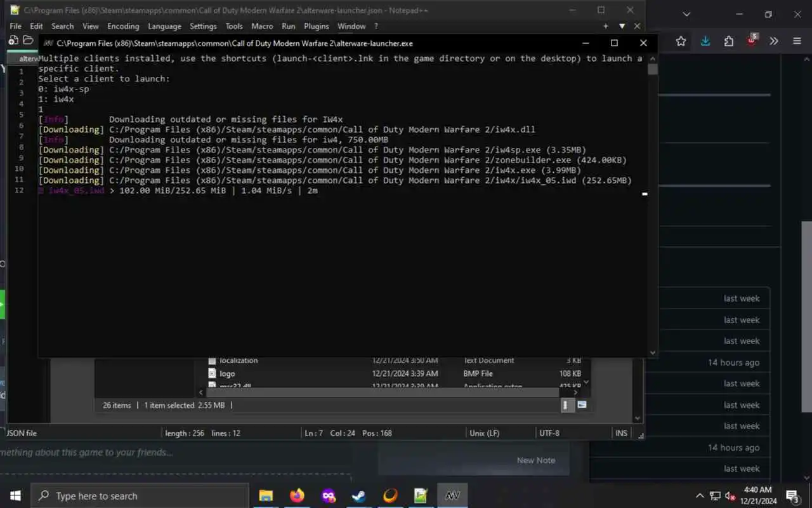This screenshot has width=812, height=508.
Task: Click Explorer horizontal scrollbar left arrow
Action: tap(202, 393)
